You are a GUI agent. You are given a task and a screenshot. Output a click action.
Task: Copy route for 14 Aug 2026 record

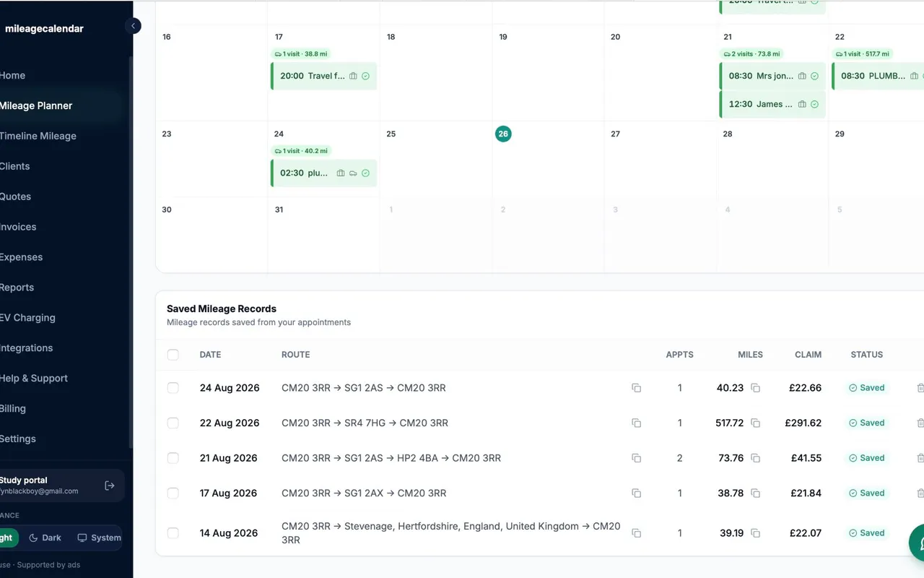[x=636, y=533]
